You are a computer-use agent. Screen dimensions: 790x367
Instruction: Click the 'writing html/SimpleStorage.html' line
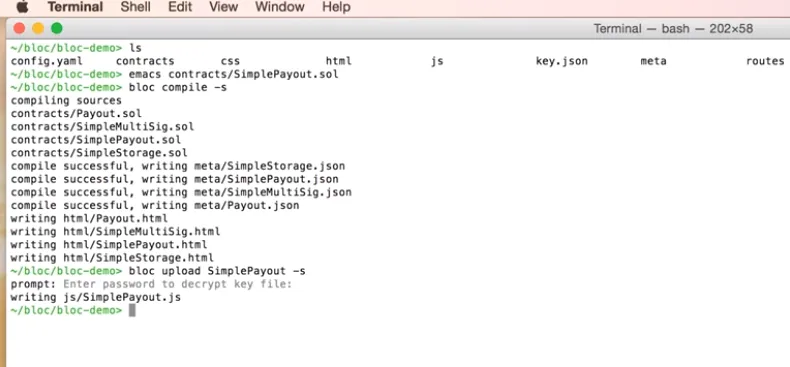coord(112,258)
